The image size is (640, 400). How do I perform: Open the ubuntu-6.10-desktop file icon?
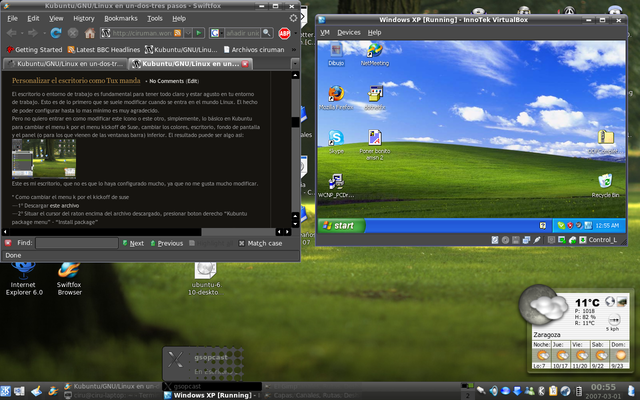coord(204,279)
